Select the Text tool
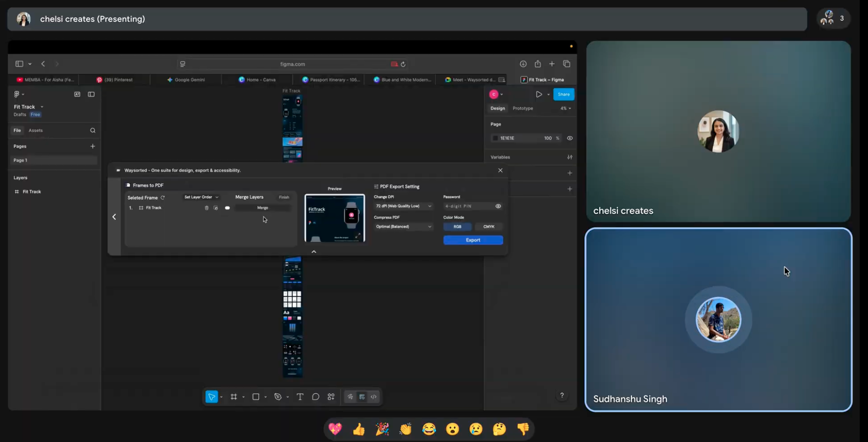Viewport: 868px width, 442px height. click(300, 397)
